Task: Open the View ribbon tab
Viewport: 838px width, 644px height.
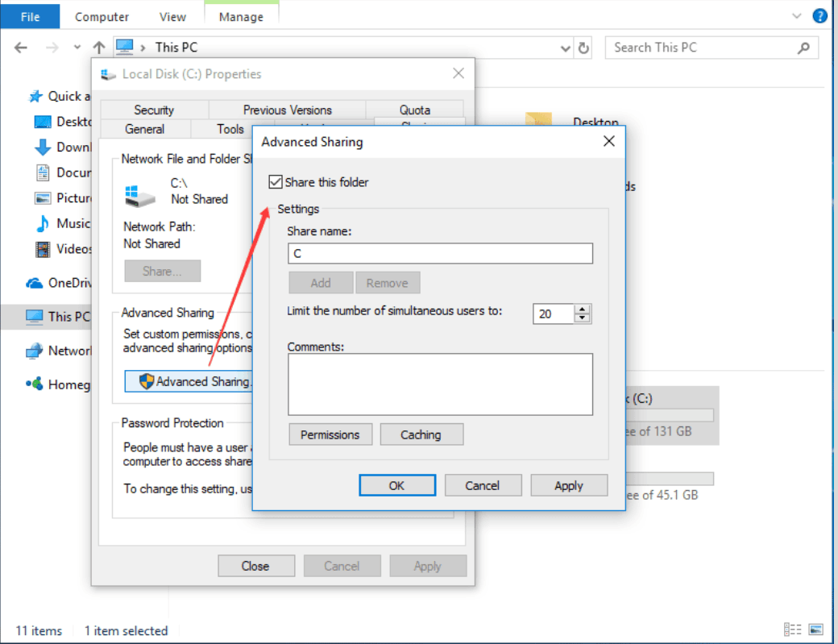Action: (172, 17)
